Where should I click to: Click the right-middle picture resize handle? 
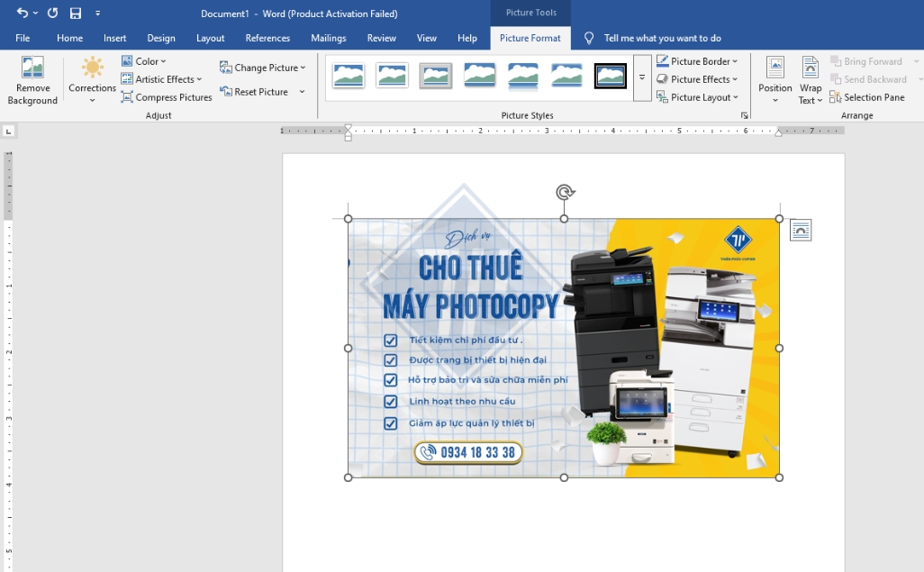(x=779, y=349)
